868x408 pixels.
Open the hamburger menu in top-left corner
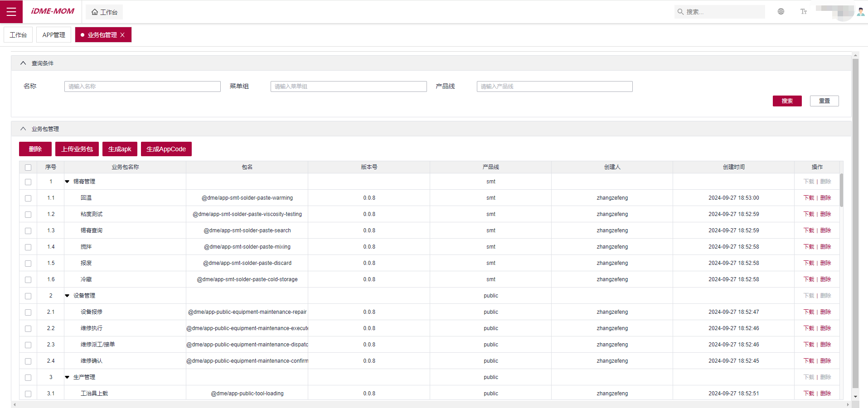[11, 12]
